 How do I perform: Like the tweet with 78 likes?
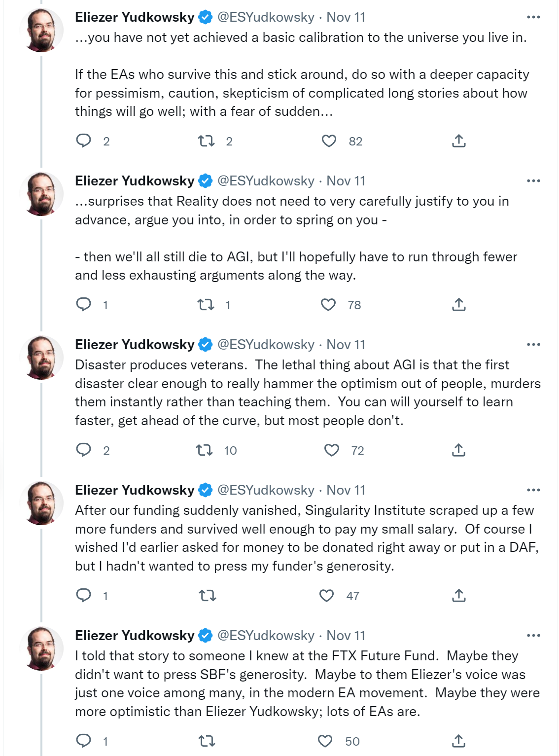click(328, 305)
